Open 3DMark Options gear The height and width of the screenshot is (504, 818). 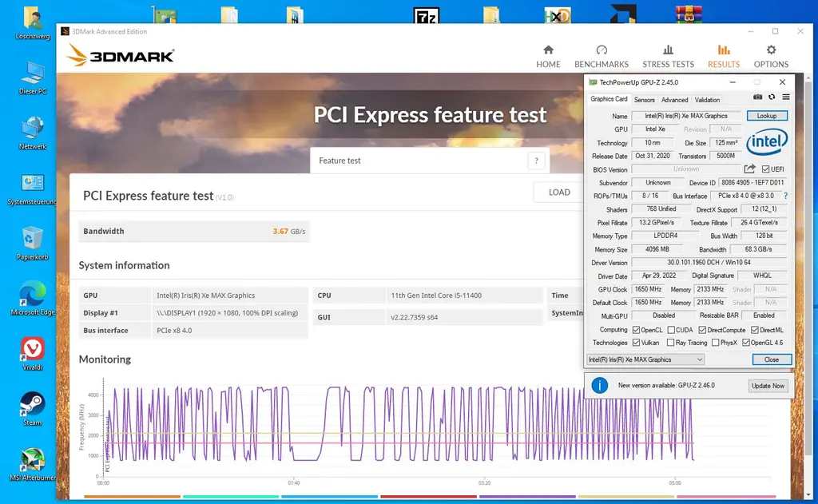(x=771, y=56)
